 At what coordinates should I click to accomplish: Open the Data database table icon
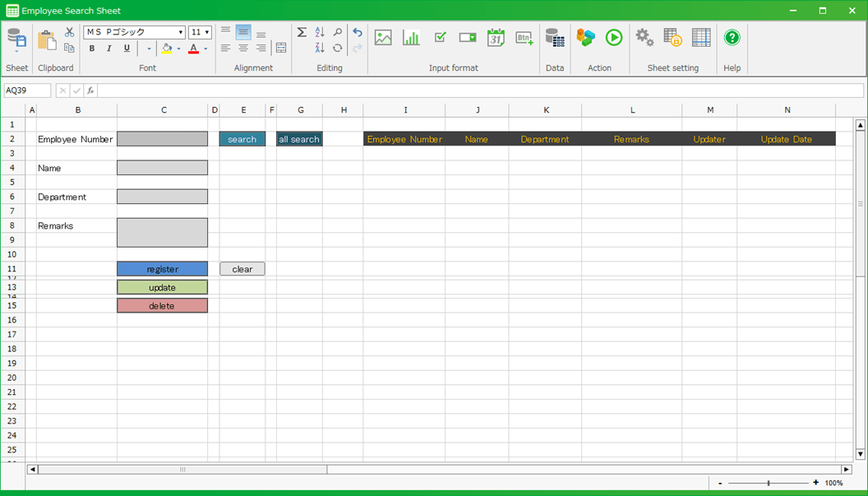[555, 38]
